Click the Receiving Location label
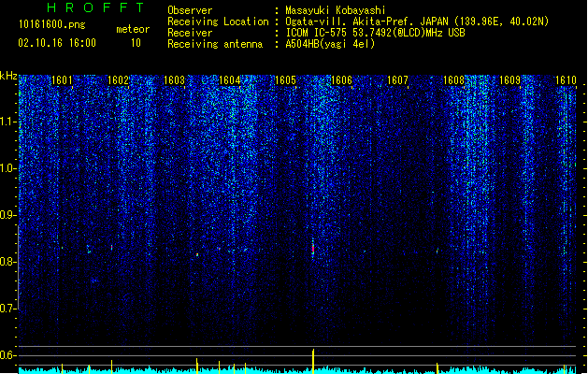Image resolution: width=588 pixels, height=374 pixels. click(x=218, y=22)
